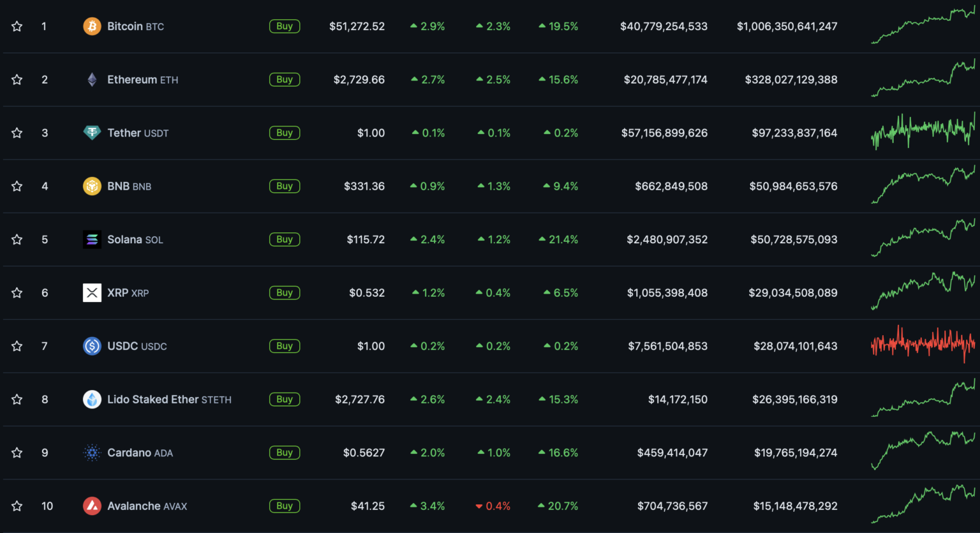Click the BNB coin logo icon

[92, 186]
